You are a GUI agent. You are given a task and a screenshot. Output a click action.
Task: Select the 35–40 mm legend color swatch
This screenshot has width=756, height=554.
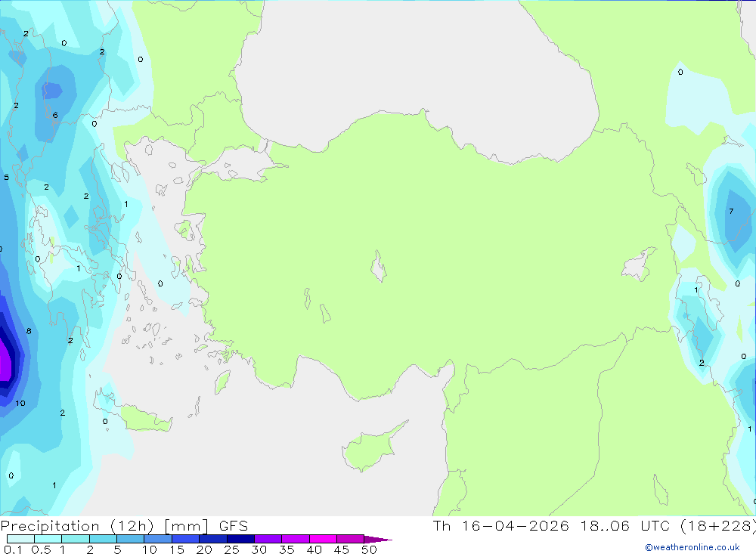point(295,539)
